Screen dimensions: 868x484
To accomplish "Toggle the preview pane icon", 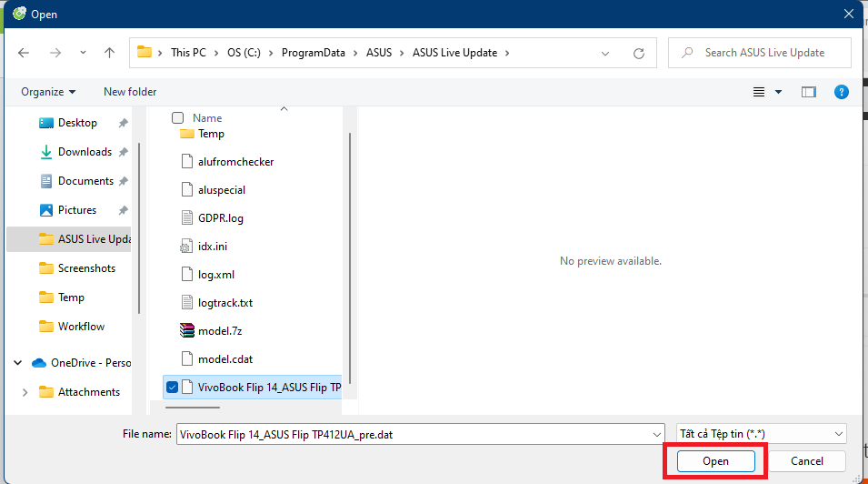I will [809, 92].
